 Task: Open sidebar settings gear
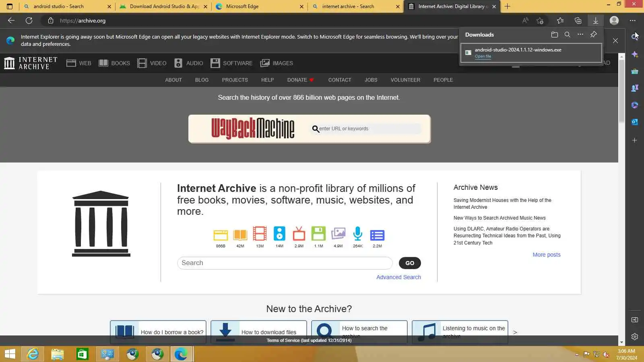(635, 337)
